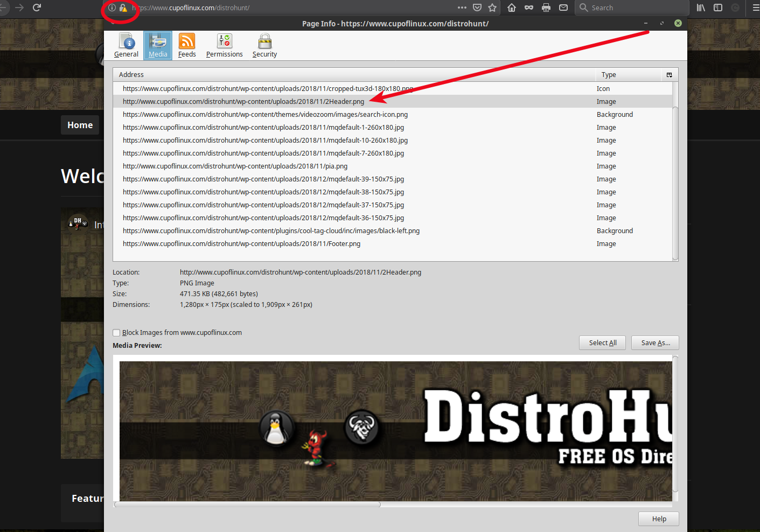Bookmark this page with the star
760x532 pixels.
[x=492, y=8]
